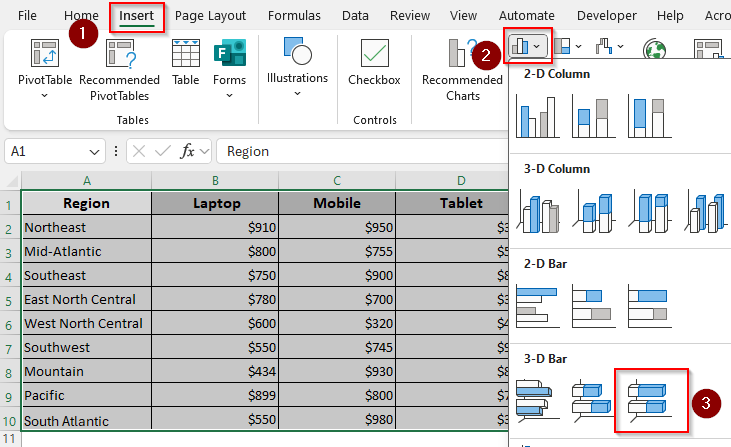Switch to the Review tab
The height and width of the screenshot is (447, 731).
[410, 16]
